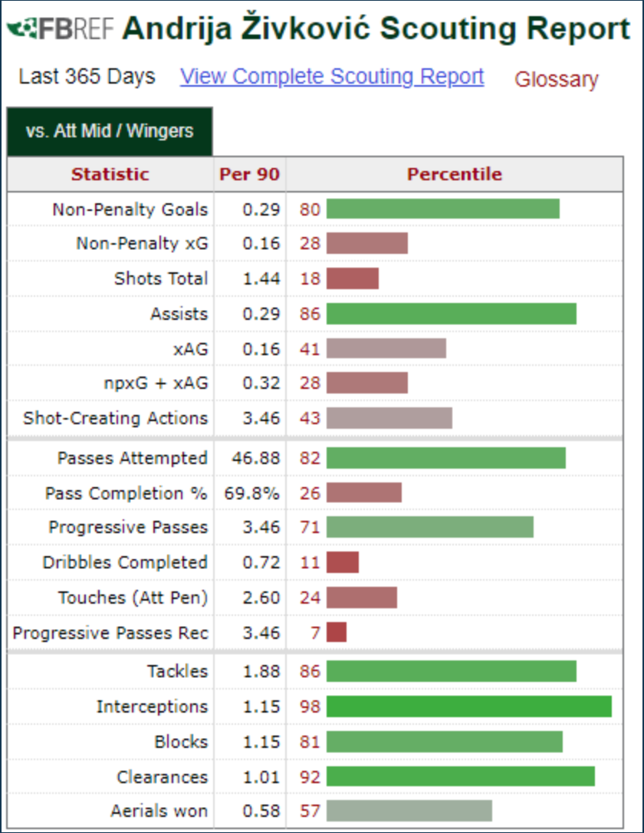The width and height of the screenshot is (644, 833).
Task: Click the Non-Penalty Goals percentile bar
Action: pyautogui.click(x=443, y=209)
